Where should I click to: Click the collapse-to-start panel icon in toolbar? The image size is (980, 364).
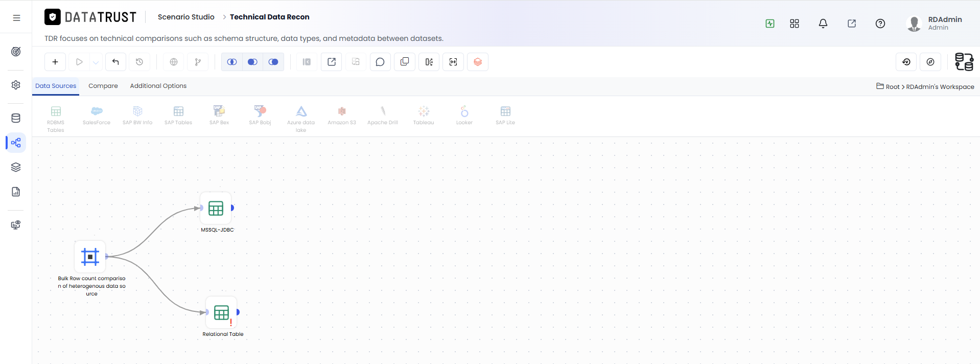click(307, 62)
